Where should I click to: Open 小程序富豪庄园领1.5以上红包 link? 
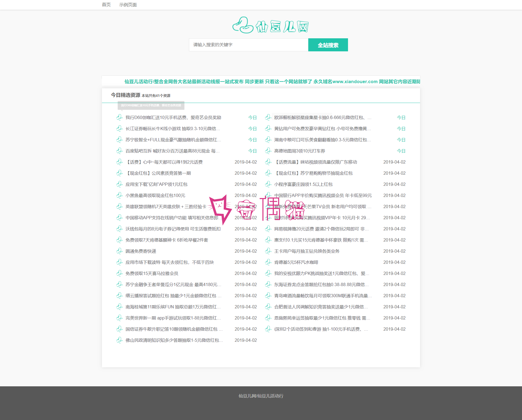pos(303,184)
